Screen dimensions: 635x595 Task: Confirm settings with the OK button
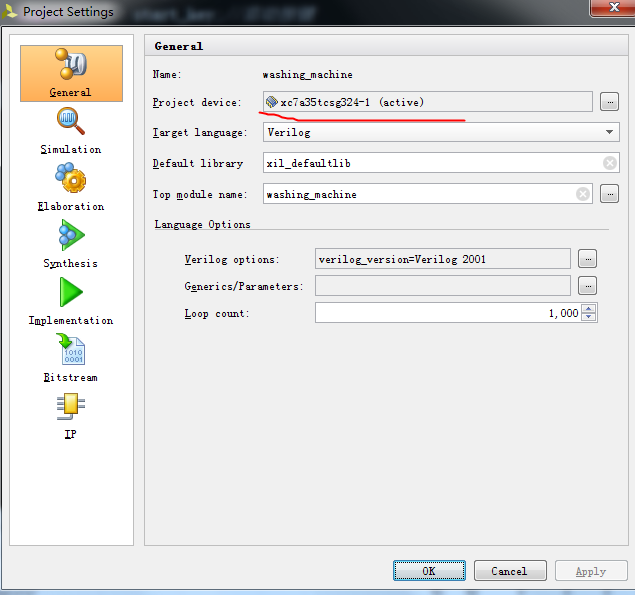click(x=429, y=571)
